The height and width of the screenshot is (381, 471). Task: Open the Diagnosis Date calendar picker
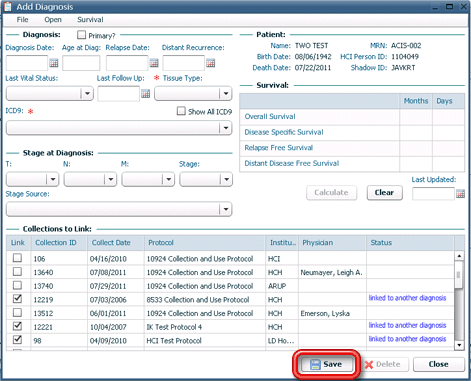[x=54, y=63]
